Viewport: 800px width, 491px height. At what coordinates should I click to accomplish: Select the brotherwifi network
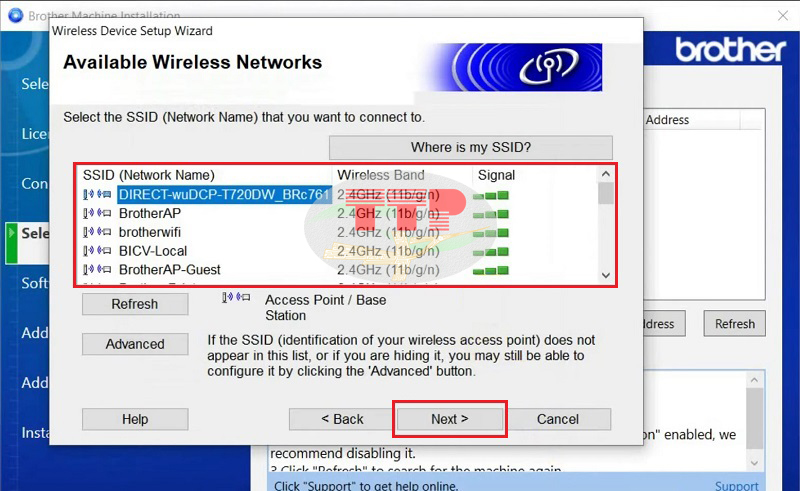149,232
